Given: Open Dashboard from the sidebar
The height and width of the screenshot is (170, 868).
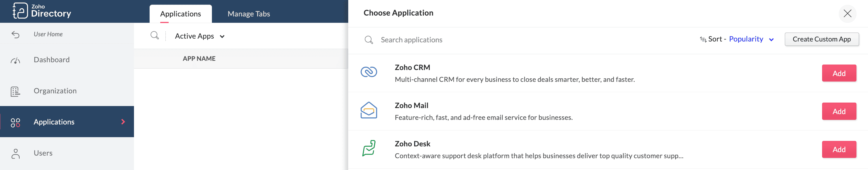Looking at the screenshot, I should pos(52,60).
